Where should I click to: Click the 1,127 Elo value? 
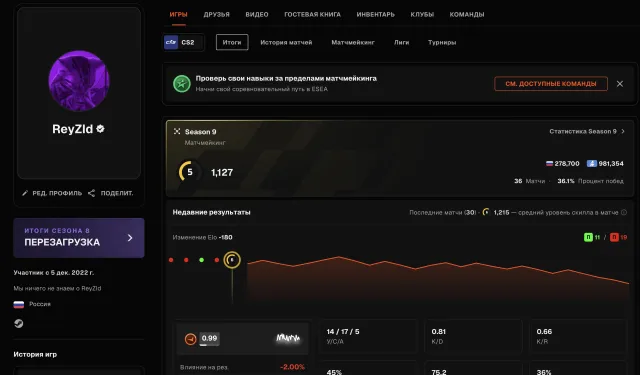[222, 173]
